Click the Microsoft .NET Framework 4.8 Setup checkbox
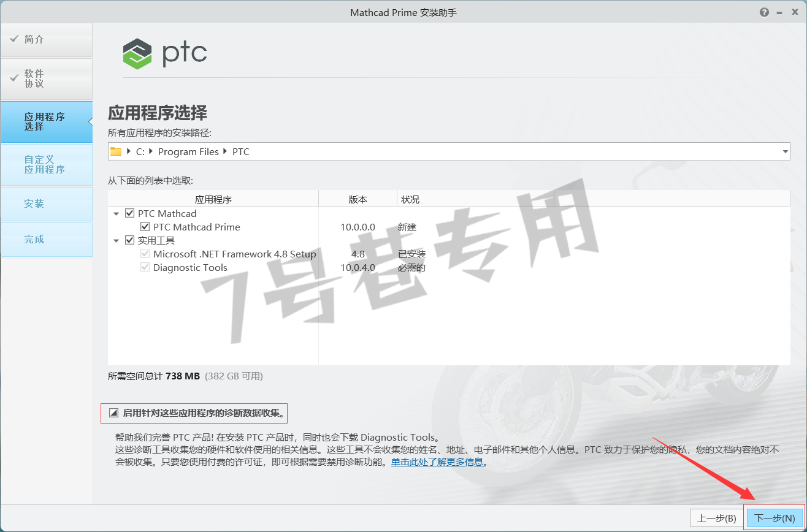Image resolution: width=807 pixels, height=532 pixels. (x=145, y=254)
